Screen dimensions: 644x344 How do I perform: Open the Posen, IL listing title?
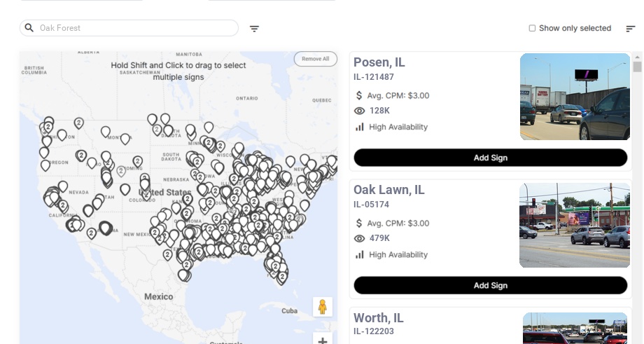click(x=379, y=62)
